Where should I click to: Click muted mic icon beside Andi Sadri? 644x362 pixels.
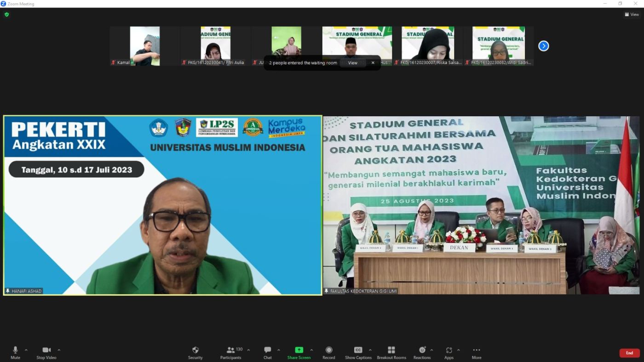(467, 62)
